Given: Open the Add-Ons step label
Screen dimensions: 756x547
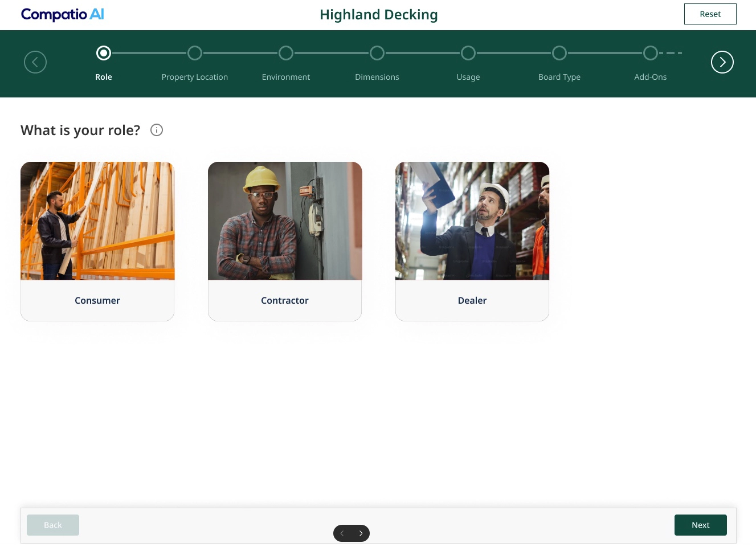Looking at the screenshot, I should click(651, 77).
